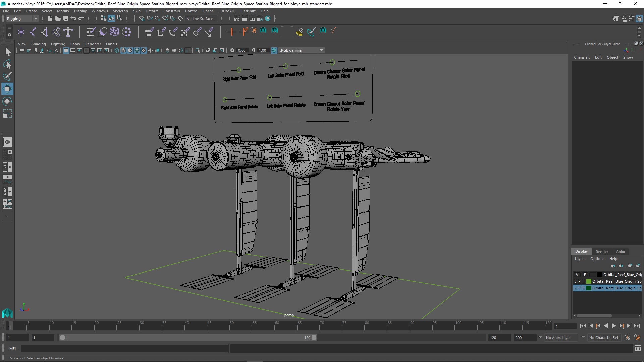Click the Render current frame icon
The image size is (644, 362).
pyautogui.click(x=245, y=18)
